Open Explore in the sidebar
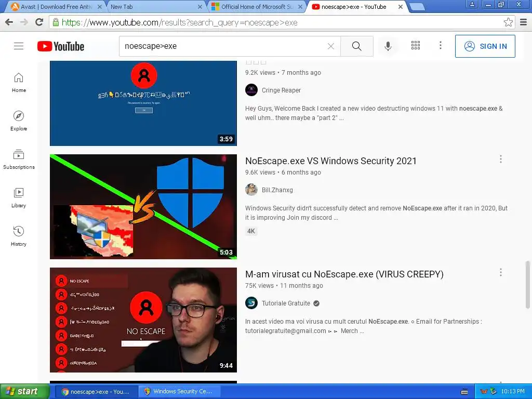 19,121
